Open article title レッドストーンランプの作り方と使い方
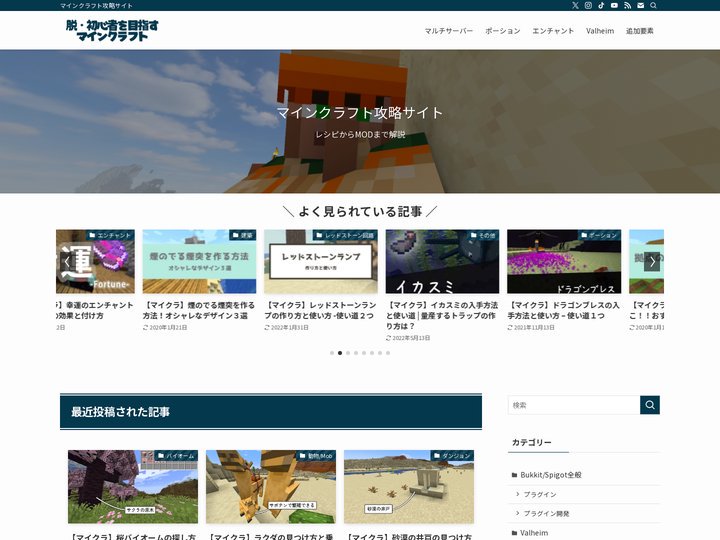The height and width of the screenshot is (540, 720). coord(320,310)
